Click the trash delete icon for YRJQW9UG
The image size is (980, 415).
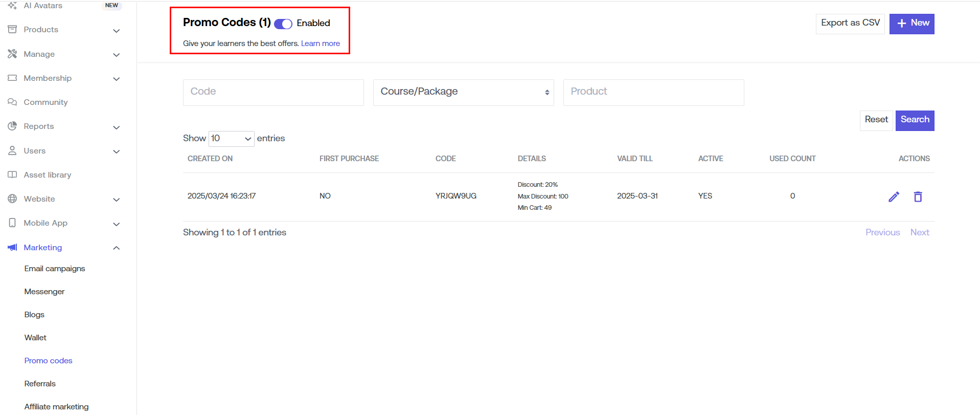(x=918, y=196)
